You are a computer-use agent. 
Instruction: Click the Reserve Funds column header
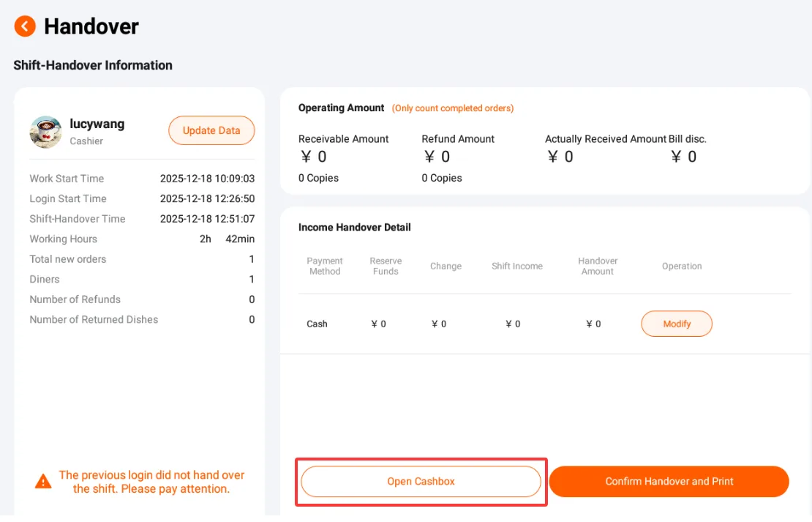(x=386, y=266)
